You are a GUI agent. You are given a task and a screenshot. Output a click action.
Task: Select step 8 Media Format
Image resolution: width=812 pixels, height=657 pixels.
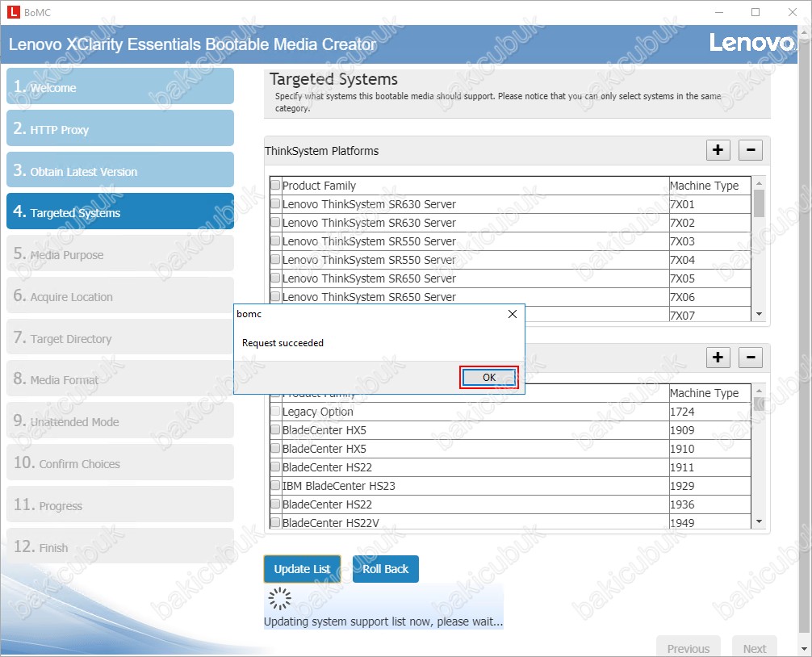[x=120, y=379]
